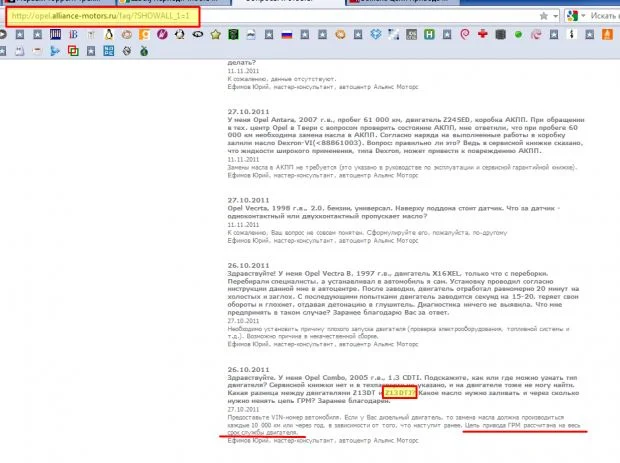The height and width of the screenshot is (463, 620).
Task: Click the Linux penguin Tux bookmark
Action: click(x=107, y=34)
